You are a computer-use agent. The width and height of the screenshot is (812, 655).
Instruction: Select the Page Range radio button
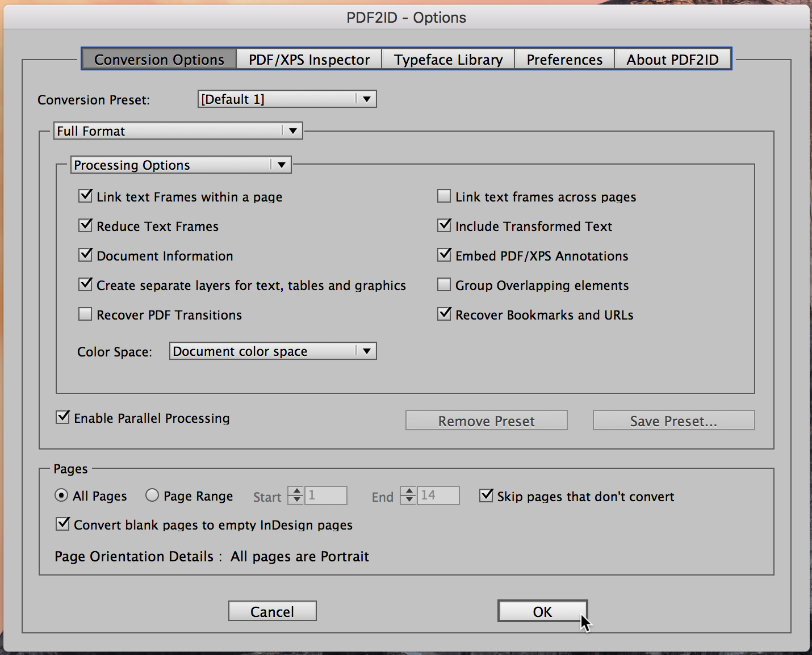tap(152, 496)
